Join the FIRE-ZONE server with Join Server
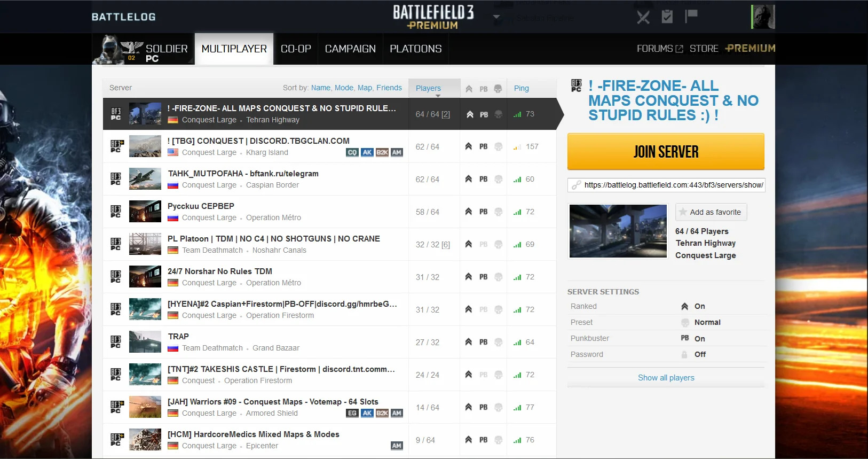This screenshot has width=868, height=459. (x=666, y=152)
